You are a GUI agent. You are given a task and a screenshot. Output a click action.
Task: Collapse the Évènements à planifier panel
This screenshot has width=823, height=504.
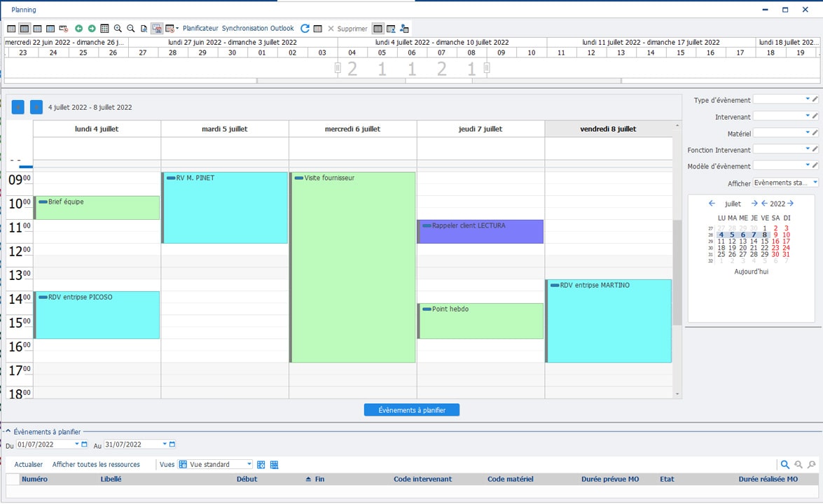point(8,432)
